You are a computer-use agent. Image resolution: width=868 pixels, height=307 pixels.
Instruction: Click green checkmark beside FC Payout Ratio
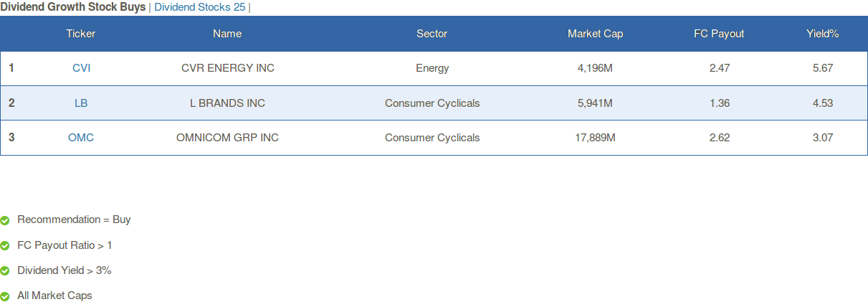click(x=5, y=246)
